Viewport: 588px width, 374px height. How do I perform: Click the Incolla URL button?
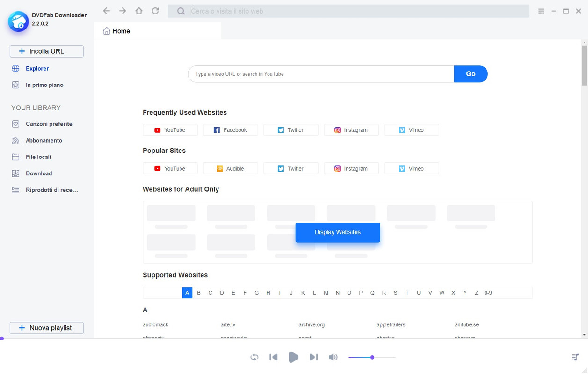(x=47, y=51)
